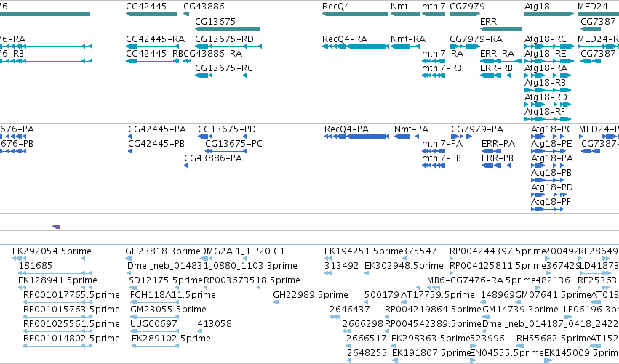Select the Atg18-RC transcript

[549, 46]
